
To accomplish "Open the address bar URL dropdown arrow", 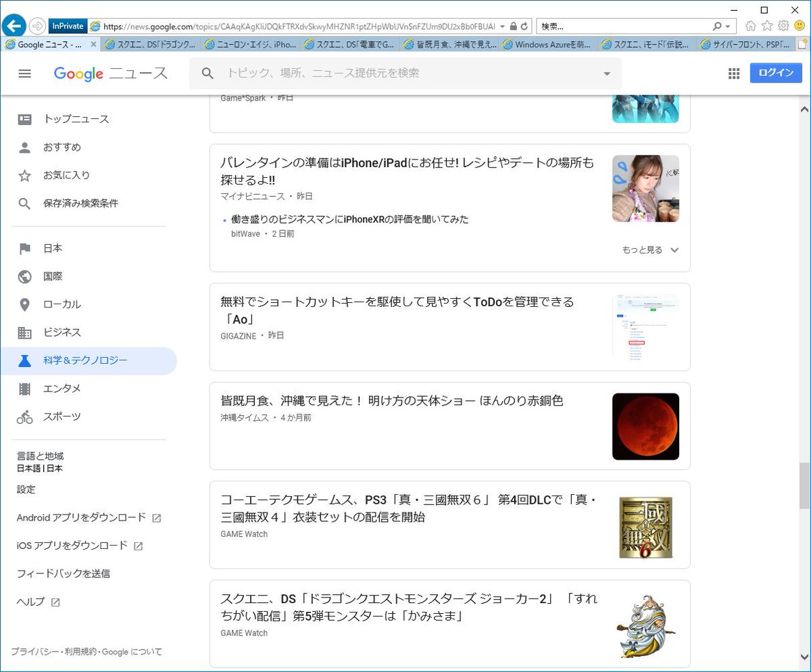I will click(502, 26).
